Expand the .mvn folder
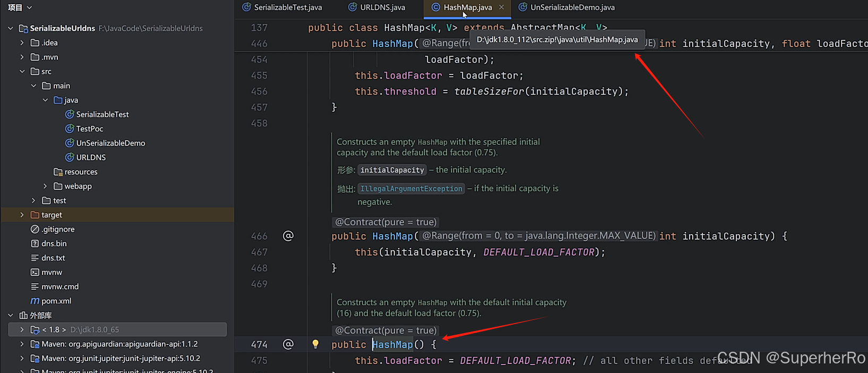Viewport: 868px width, 373px height. pos(22,57)
